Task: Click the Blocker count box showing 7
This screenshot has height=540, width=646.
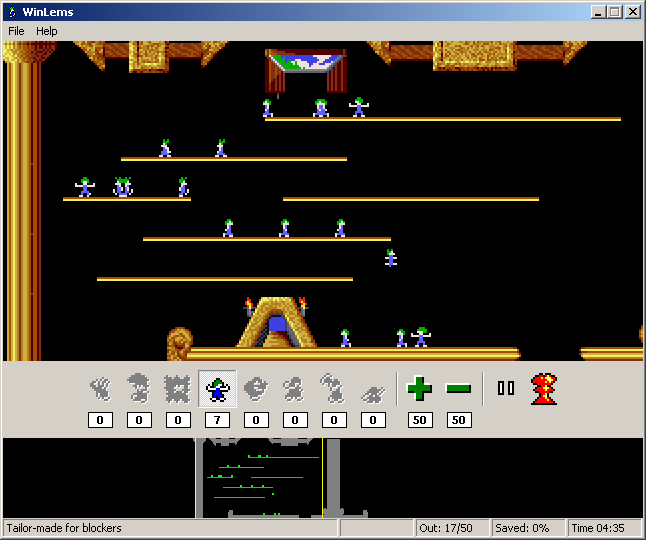Action: click(217, 420)
